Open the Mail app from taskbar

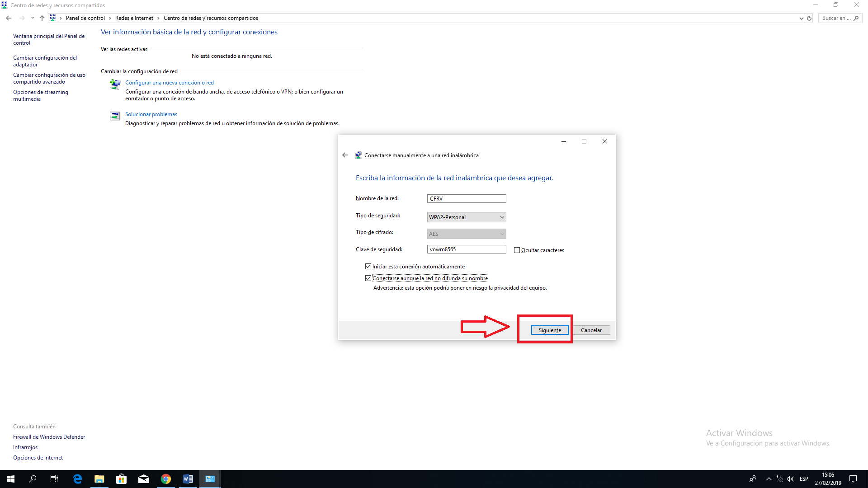[x=143, y=479]
